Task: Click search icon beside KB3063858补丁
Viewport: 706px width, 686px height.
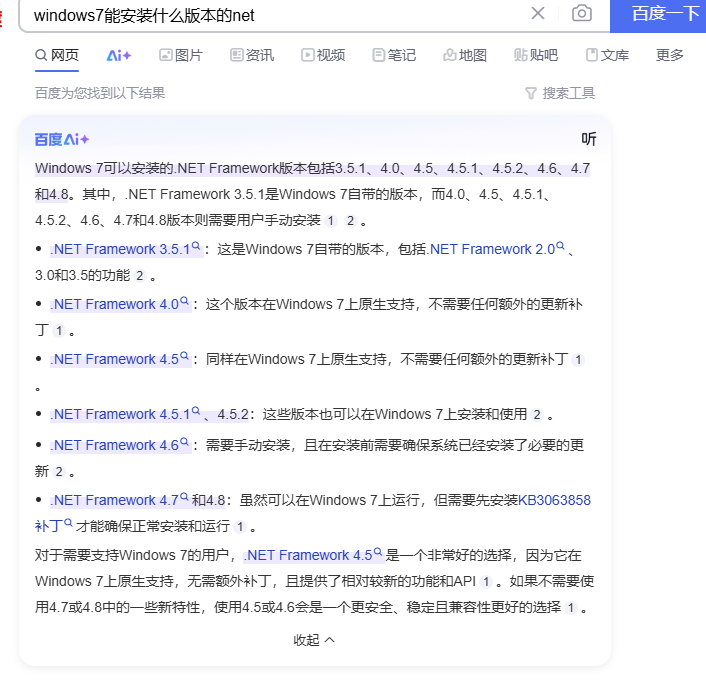Action: [68, 523]
